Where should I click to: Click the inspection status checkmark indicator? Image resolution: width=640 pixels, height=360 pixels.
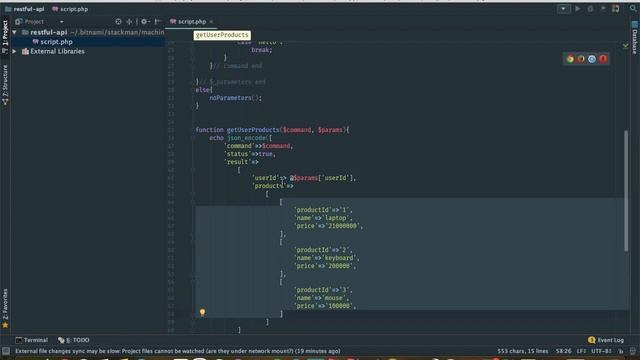(x=625, y=46)
